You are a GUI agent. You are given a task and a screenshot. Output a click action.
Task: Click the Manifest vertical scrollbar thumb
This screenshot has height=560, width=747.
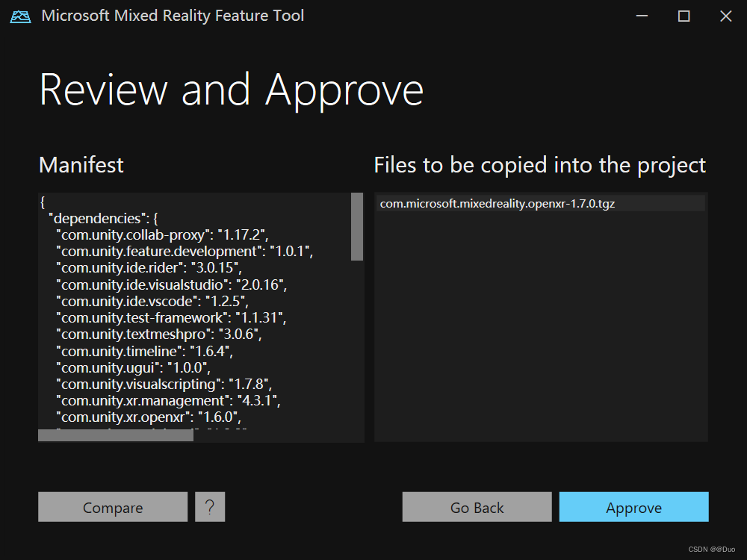pyautogui.click(x=357, y=227)
